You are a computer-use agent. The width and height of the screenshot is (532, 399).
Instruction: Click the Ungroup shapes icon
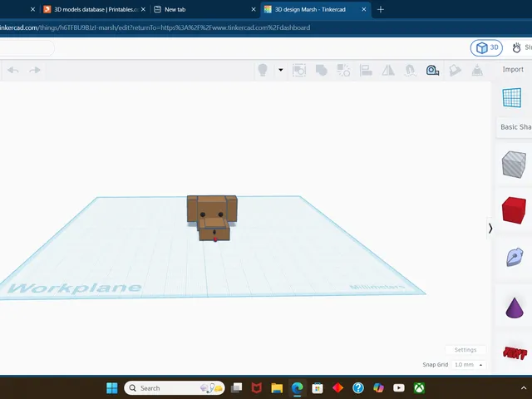343,70
